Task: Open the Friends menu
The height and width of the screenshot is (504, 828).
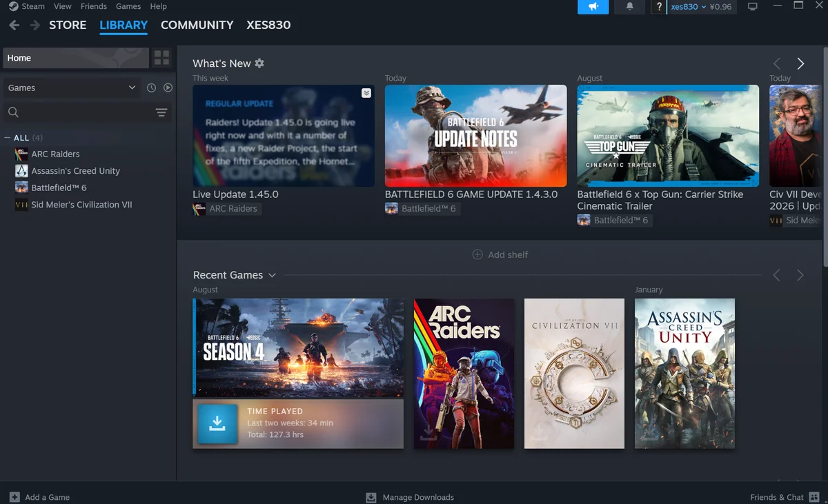Action: 94,6
